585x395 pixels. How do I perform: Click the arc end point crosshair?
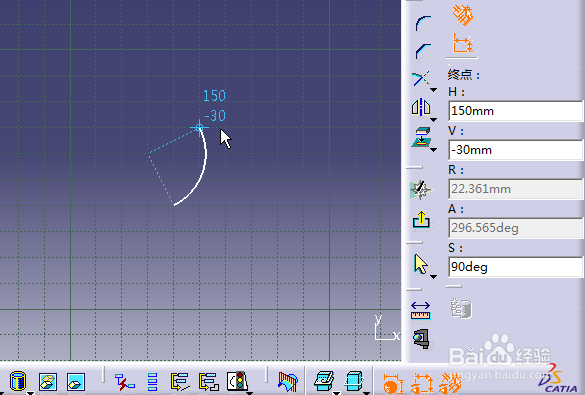point(199,128)
